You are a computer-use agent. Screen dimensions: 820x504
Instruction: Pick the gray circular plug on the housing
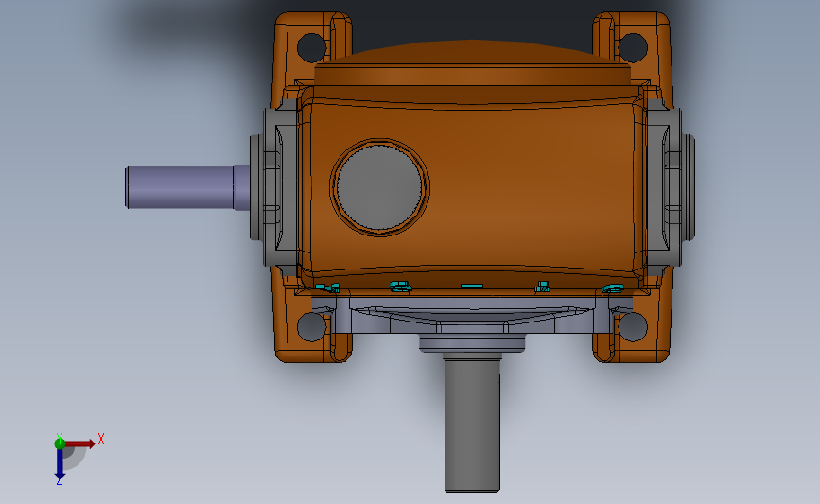coord(379,187)
